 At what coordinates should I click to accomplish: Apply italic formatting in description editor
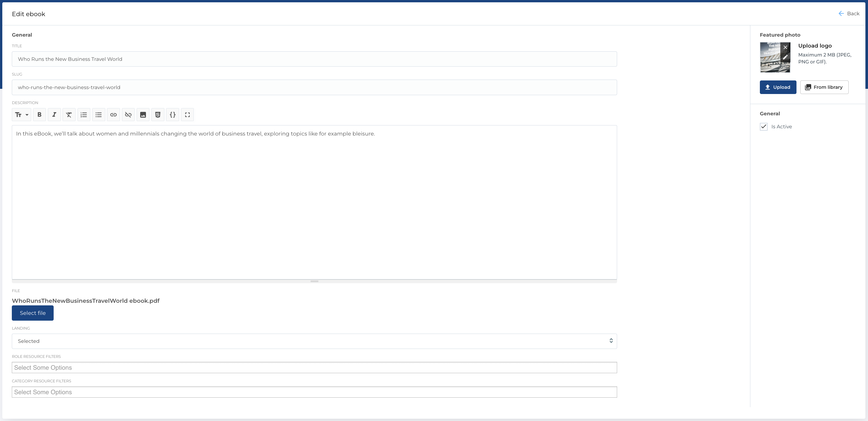coord(54,114)
